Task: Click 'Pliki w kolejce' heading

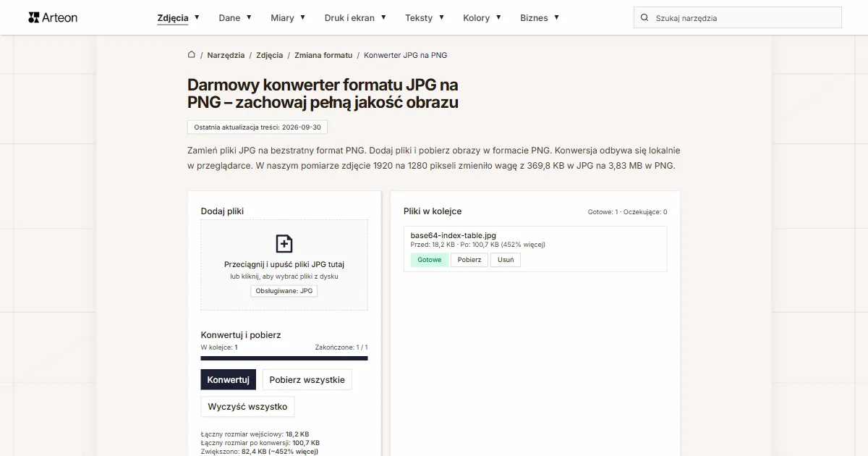Action: [433, 211]
